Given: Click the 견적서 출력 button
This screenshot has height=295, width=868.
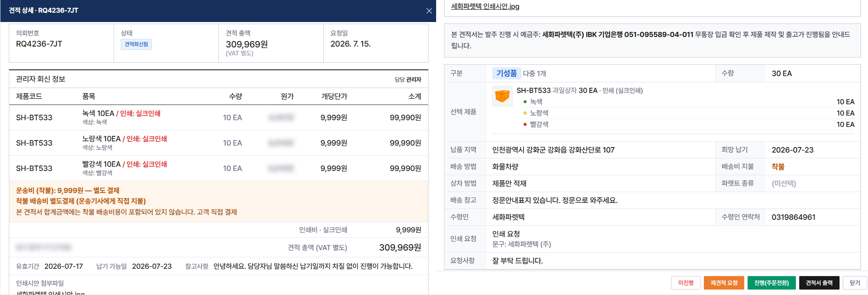Looking at the screenshot, I should point(819,283).
